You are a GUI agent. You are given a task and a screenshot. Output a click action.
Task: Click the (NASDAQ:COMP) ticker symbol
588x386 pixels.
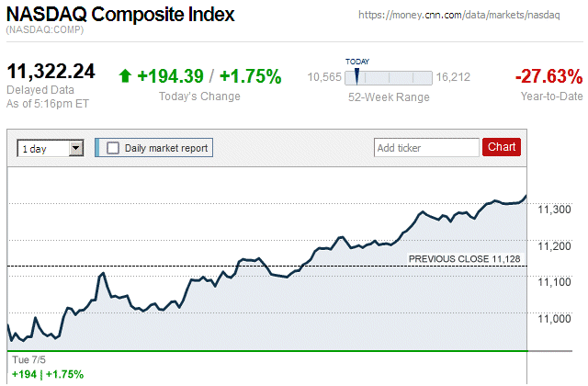[x=44, y=30]
